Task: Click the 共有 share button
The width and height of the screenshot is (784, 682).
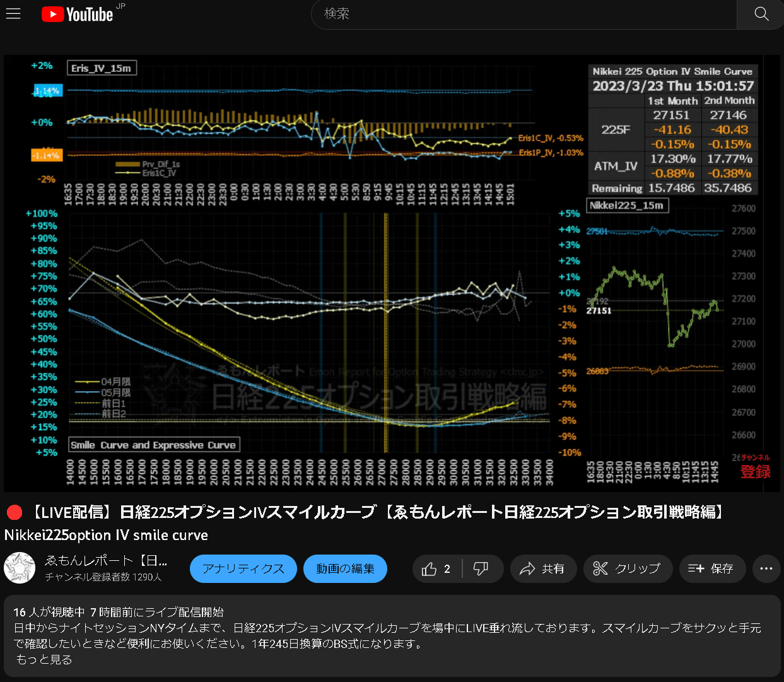Action: click(543, 569)
